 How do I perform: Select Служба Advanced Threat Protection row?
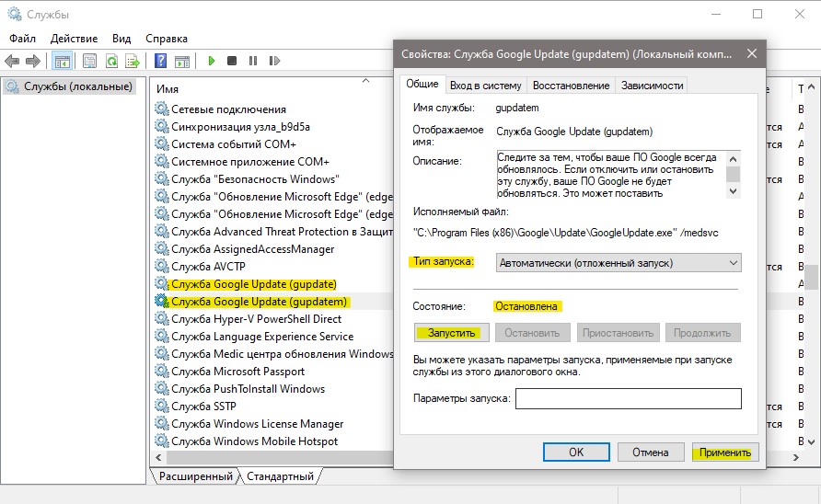(x=274, y=232)
